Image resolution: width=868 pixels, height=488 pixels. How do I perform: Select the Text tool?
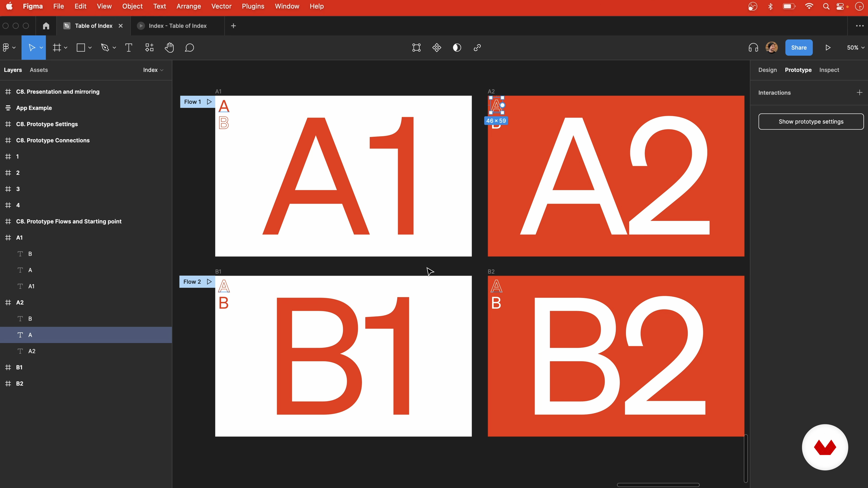pos(129,47)
